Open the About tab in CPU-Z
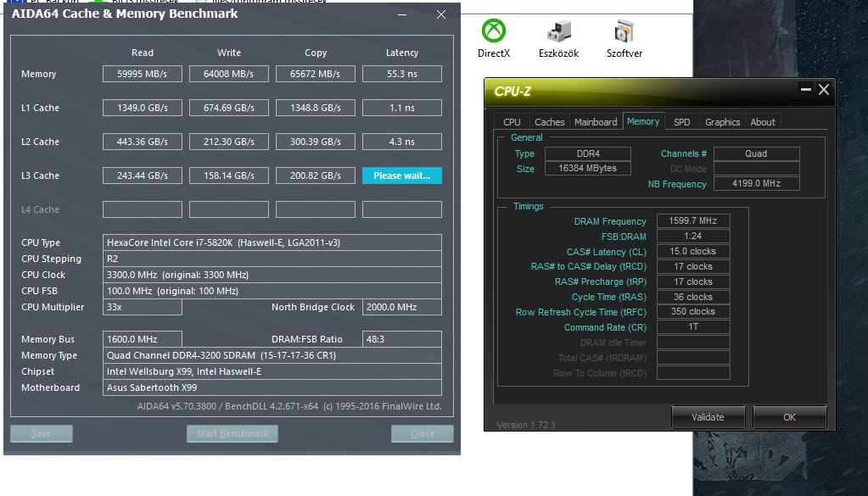This screenshot has height=496, width=868. pos(762,122)
